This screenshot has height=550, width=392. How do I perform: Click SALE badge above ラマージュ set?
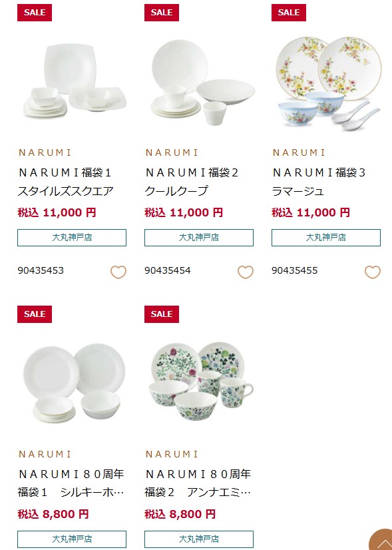click(289, 13)
